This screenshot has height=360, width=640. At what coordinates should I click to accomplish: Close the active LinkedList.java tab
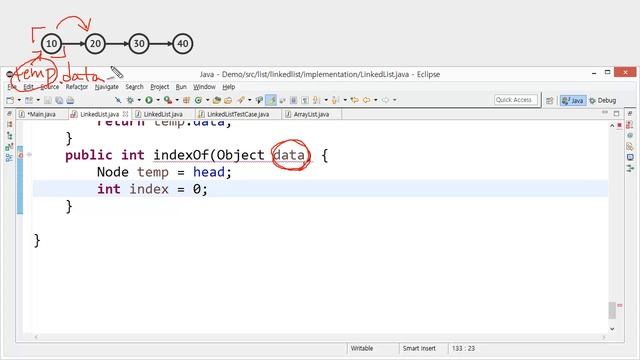pyautogui.click(x=126, y=114)
